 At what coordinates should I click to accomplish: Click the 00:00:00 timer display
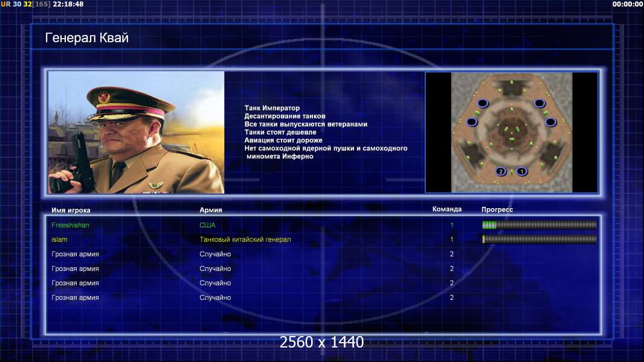click(x=627, y=4)
